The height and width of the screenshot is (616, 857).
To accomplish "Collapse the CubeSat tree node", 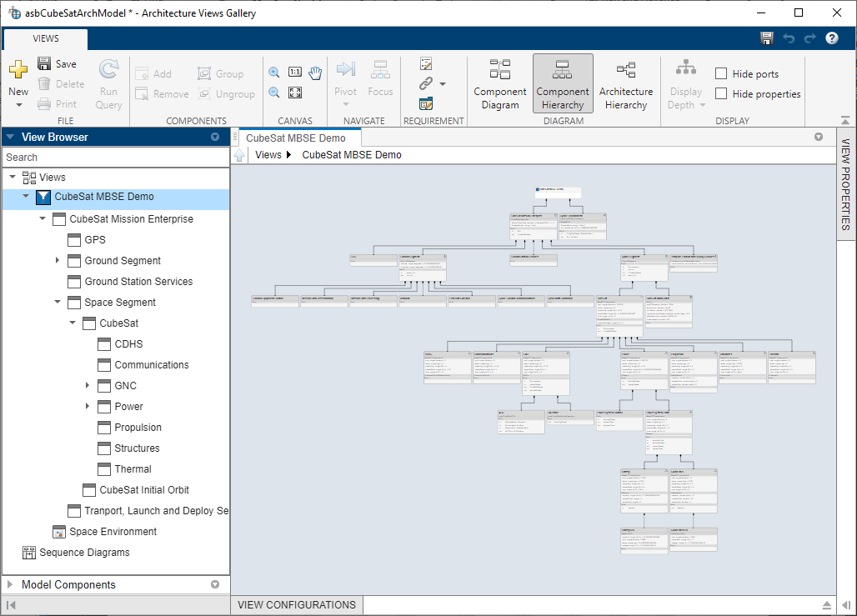I will (x=72, y=323).
